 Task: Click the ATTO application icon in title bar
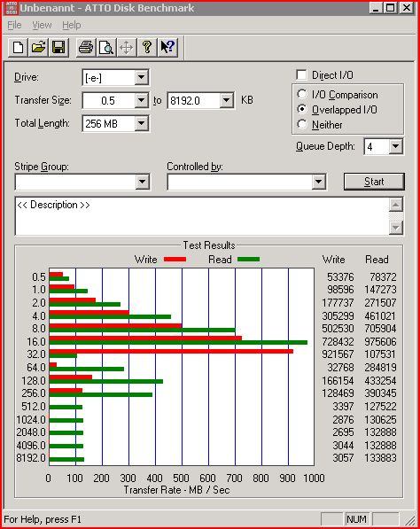tap(12, 8)
